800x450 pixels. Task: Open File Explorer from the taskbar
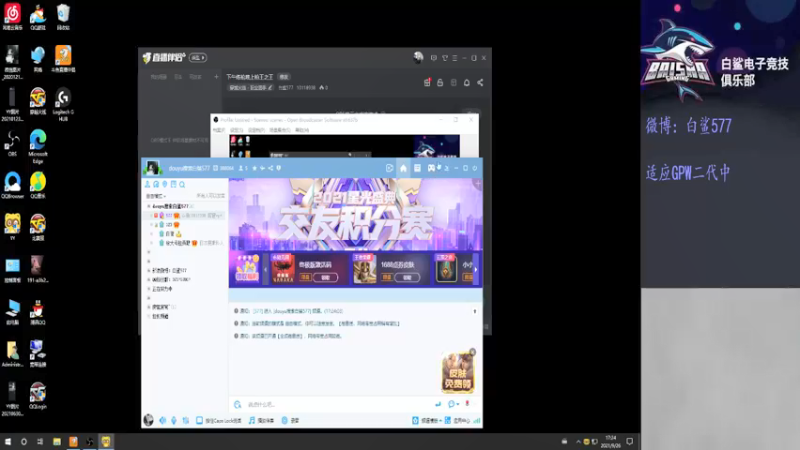57,442
